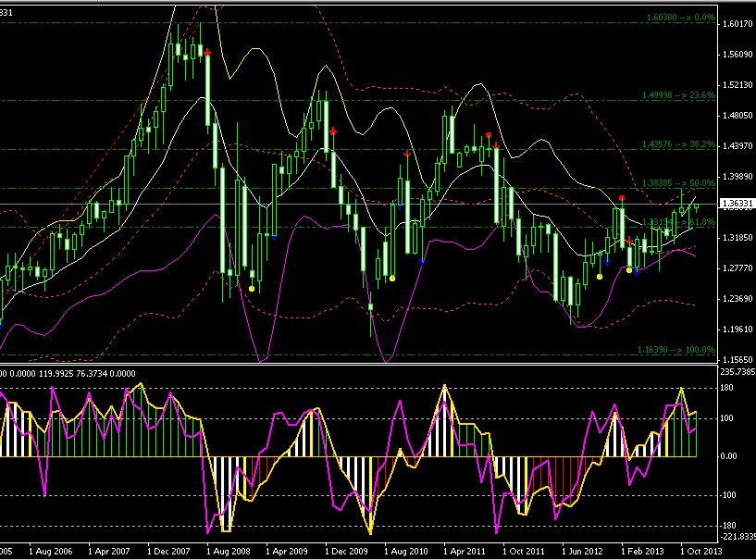Click the 1 Oct 2011 date label
Image resolution: width=756 pixels, height=560 pixels.
tap(524, 551)
